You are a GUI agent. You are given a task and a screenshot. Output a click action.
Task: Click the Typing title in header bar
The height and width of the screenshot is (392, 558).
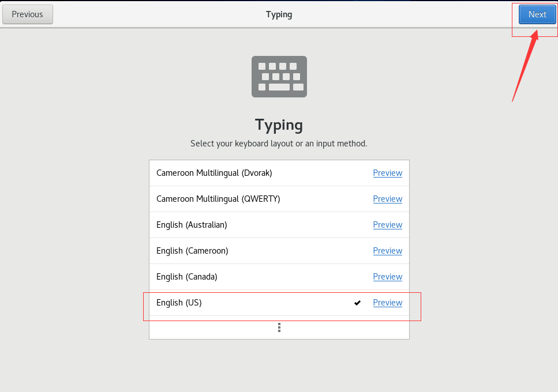pos(279,14)
